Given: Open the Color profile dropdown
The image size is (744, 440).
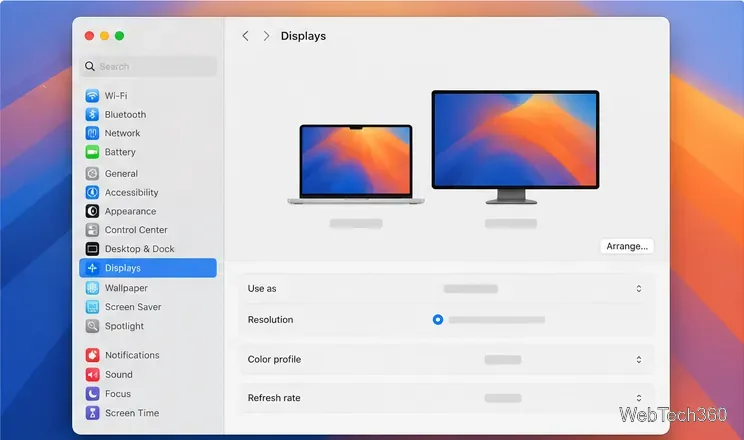Looking at the screenshot, I should 639,359.
